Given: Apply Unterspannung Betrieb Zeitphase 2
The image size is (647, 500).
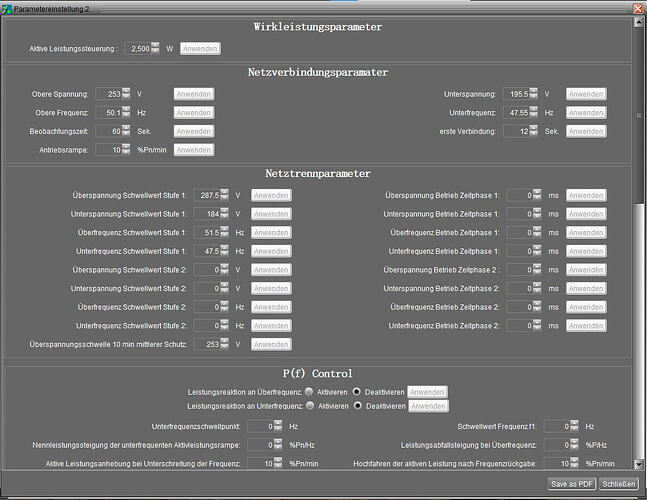Looking at the screenshot, I should click(x=586, y=288).
